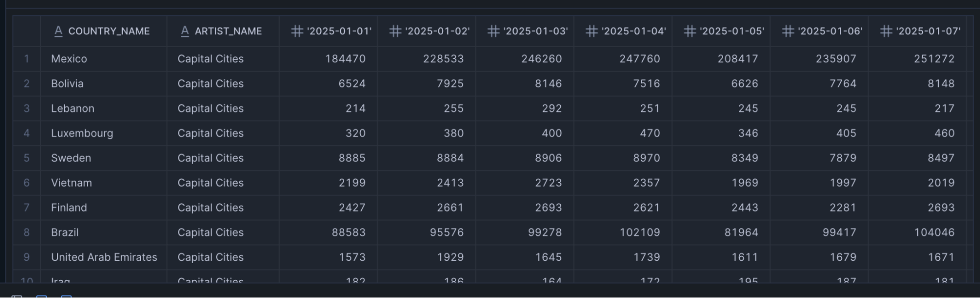Click the number-type icon for '2025-01-02'
Image resolution: width=980 pixels, height=298 pixels.
395,31
